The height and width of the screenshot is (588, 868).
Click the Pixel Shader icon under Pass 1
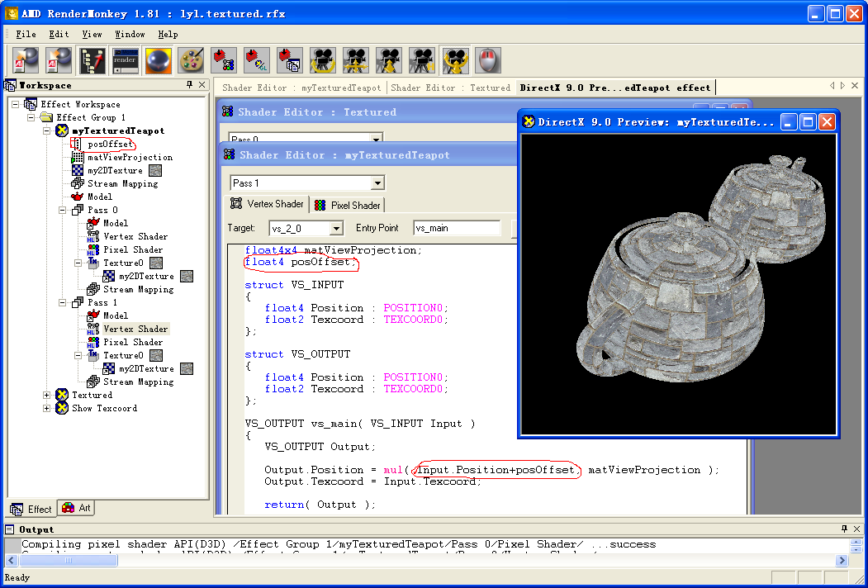click(93, 342)
